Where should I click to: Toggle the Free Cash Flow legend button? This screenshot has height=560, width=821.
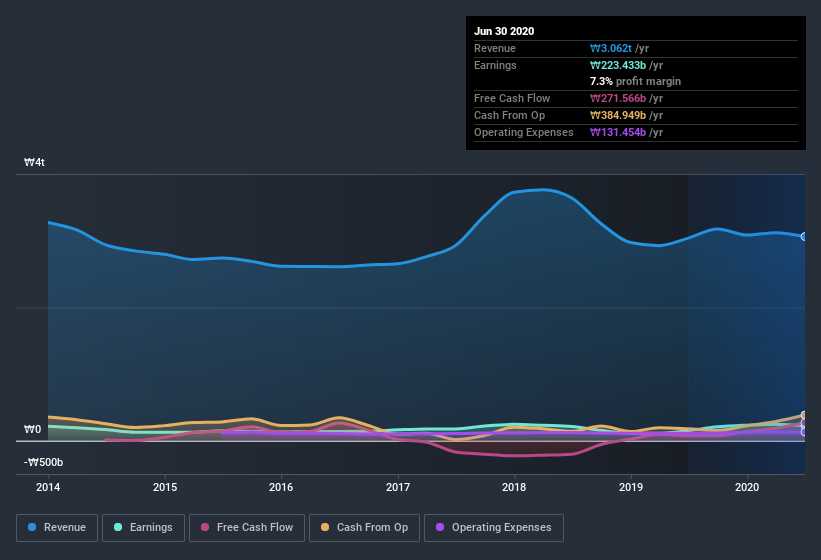pos(247,528)
